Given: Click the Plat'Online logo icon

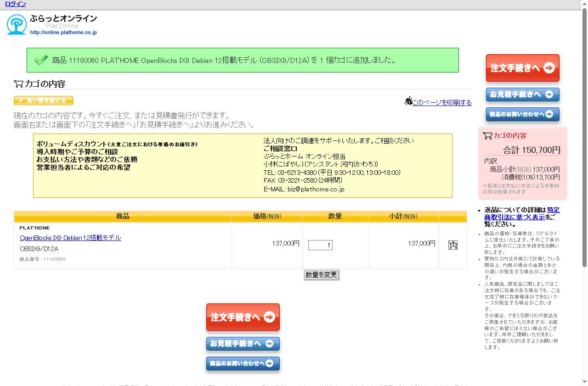Looking at the screenshot, I should tap(17, 25).
